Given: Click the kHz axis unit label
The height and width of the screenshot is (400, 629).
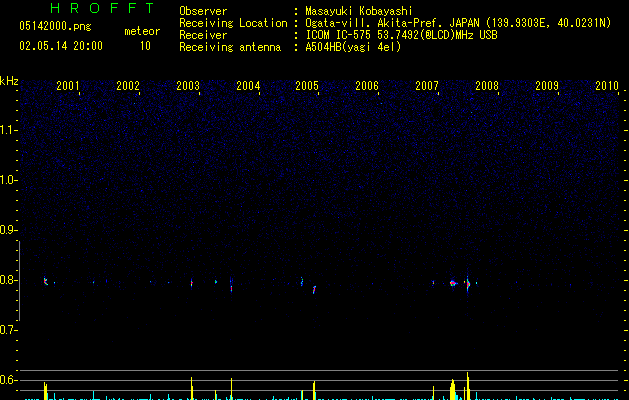Looking at the screenshot, I should (9, 81).
